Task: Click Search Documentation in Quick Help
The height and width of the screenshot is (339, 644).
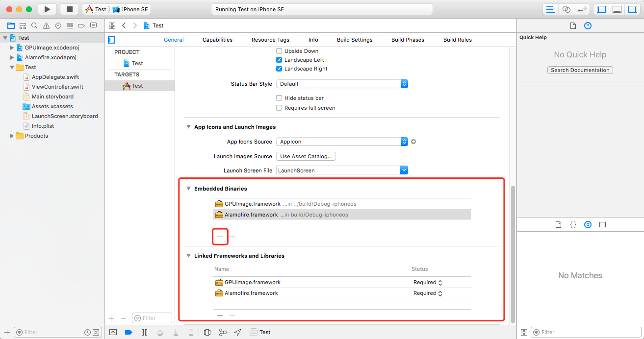Action: tap(580, 70)
